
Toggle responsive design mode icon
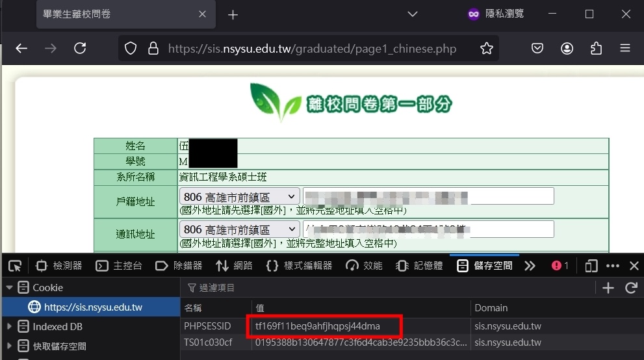click(591, 266)
